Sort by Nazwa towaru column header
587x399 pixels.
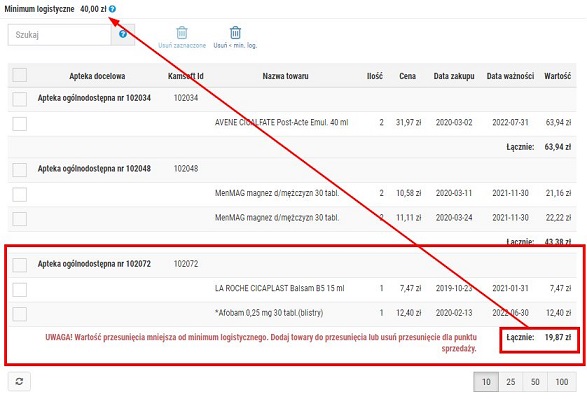285,76
